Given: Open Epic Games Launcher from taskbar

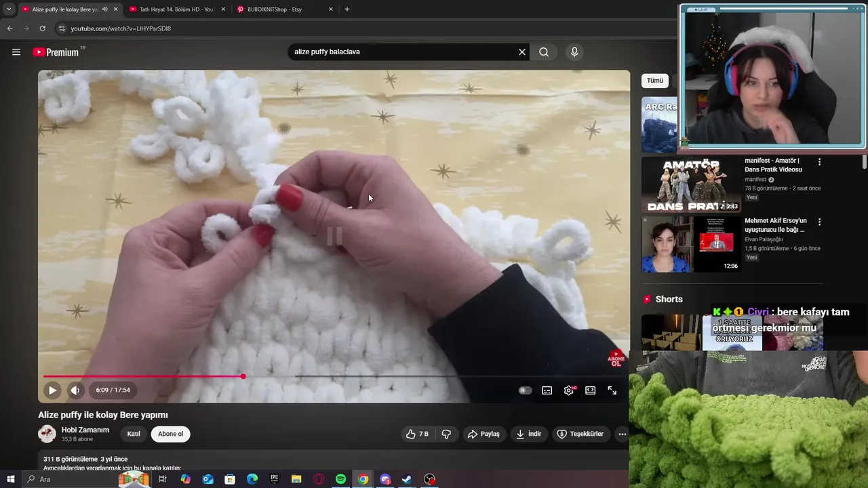Looking at the screenshot, I should [274, 479].
